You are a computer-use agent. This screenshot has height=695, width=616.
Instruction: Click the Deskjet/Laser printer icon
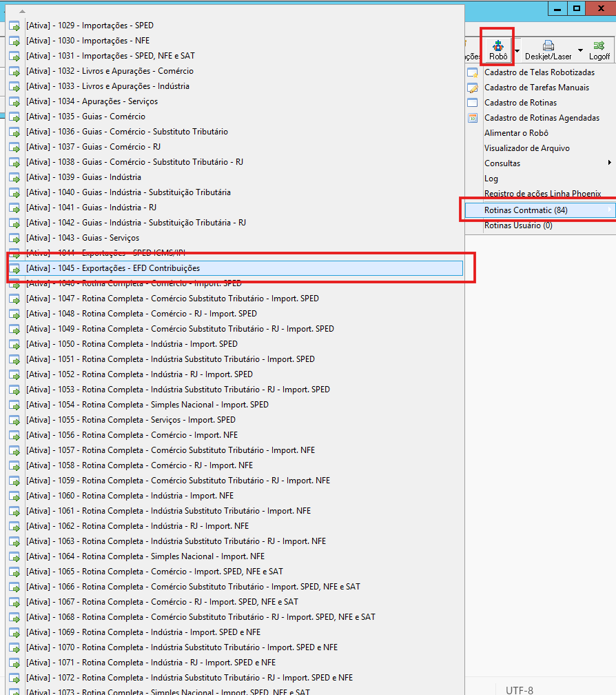[x=548, y=46]
